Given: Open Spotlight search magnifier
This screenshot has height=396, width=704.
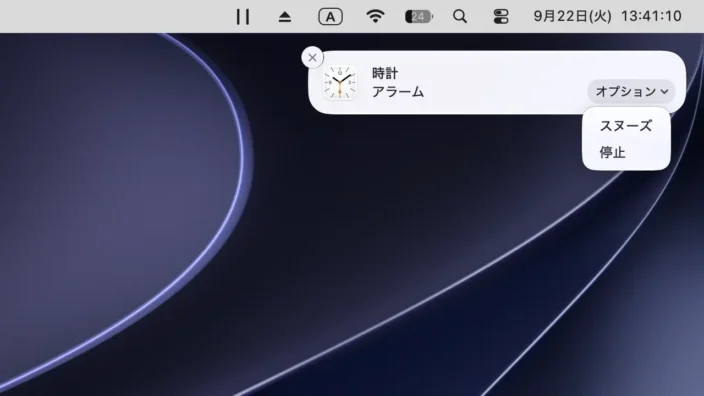Looking at the screenshot, I should [x=460, y=17].
